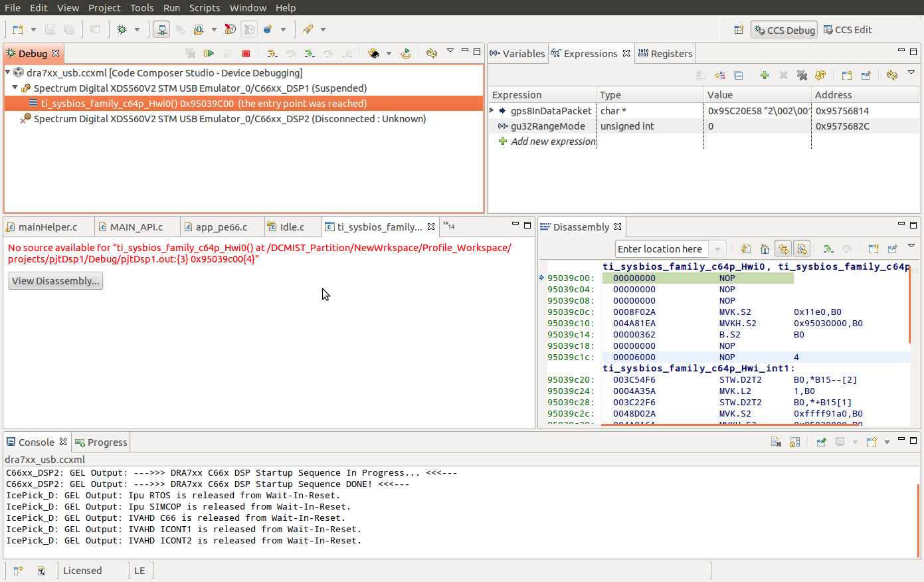Viewport: 924px width, 582px height.
Task: Toggle Show Source icon in Disassembly toolbar
Action: point(802,248)
